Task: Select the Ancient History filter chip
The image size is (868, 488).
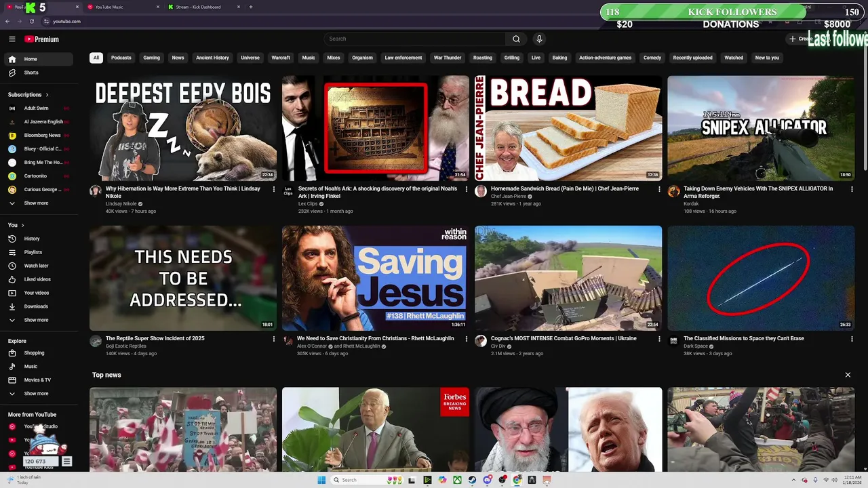Action: 212,58
